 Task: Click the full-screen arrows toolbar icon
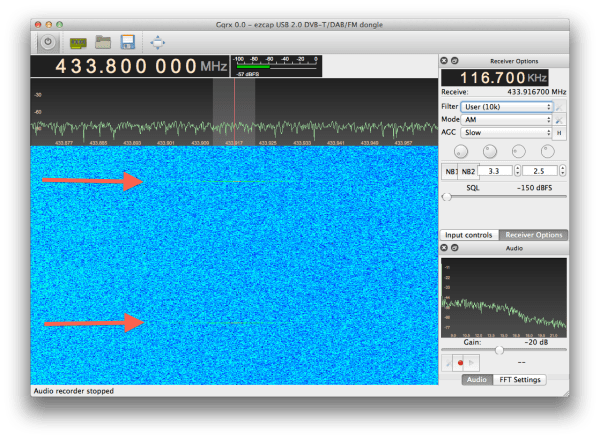[x=158, y=42]
